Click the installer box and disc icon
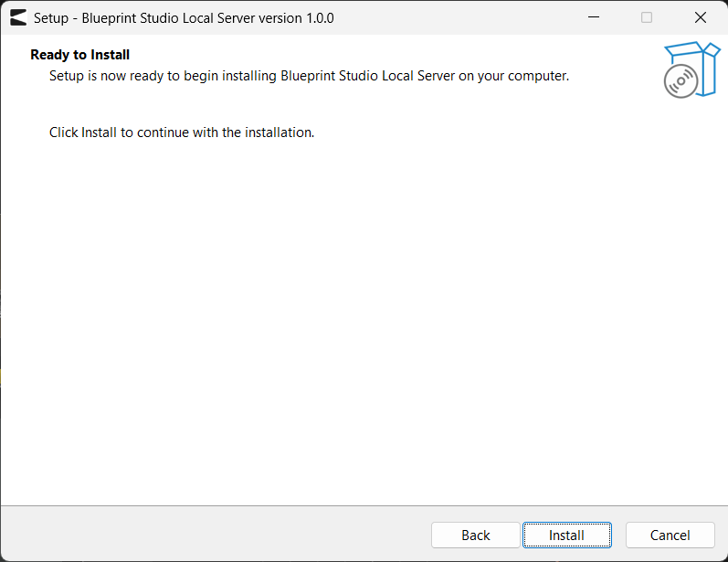728x562 pixels. (x=691, y=69)
